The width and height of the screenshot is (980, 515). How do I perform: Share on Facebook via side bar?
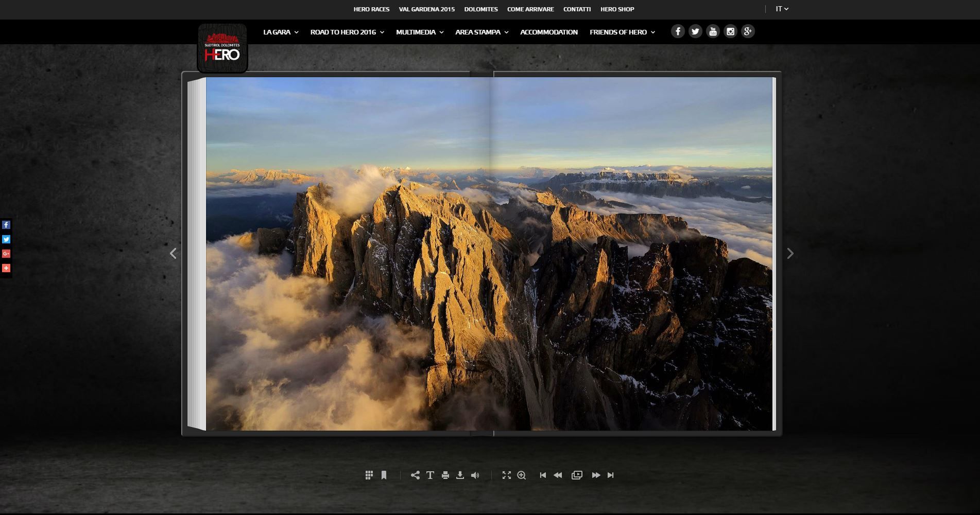pyautogui.click(x=6, y=225)
